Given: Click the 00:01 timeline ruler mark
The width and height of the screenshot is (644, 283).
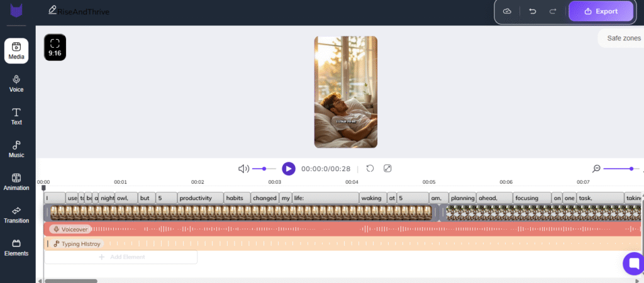Looking at the screenshot, I should 120,182.
